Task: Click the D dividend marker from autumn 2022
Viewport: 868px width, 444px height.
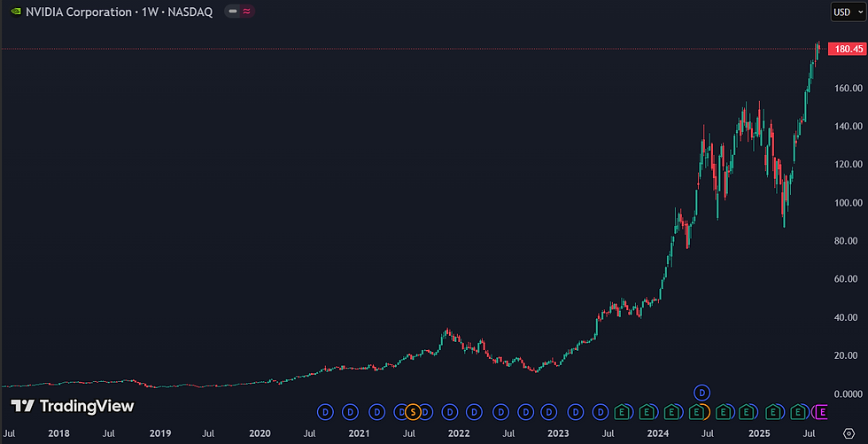Action: pyautogui.click(x=526, y=412)
